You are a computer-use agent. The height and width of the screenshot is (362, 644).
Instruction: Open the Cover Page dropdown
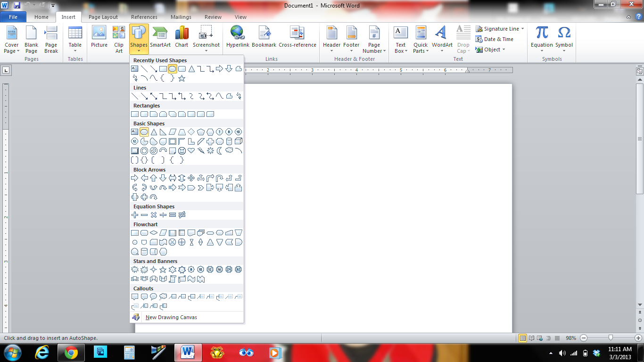pyautogui.click(x=12, y=40)
